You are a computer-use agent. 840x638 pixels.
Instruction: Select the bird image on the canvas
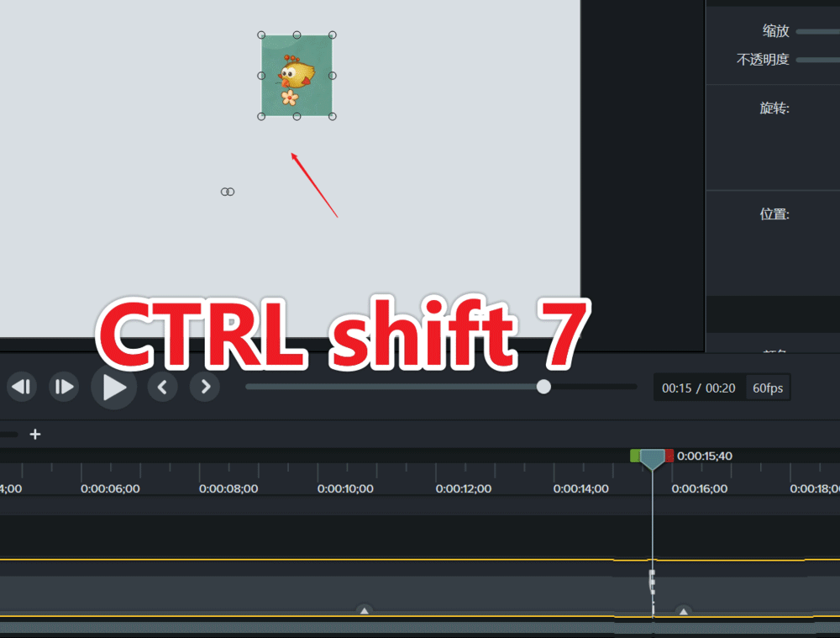point(297,76)
